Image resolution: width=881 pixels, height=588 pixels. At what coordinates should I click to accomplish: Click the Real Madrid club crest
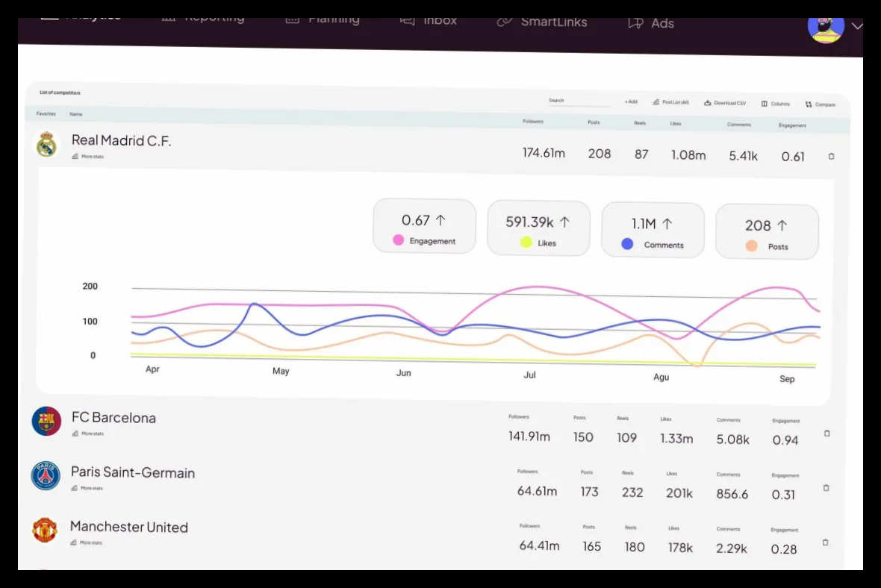coord(46,144)
